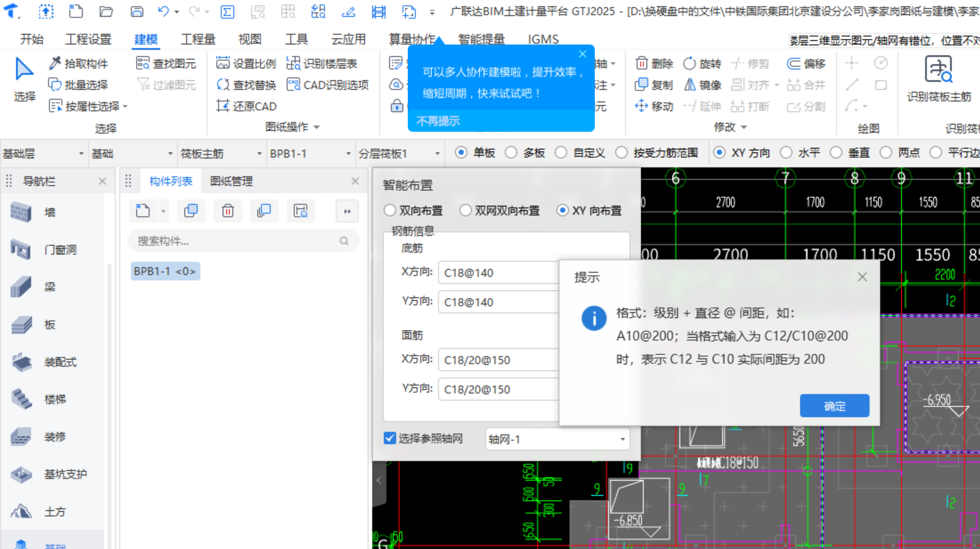980x549 pixels.
Task: Open the 图纸管理 drawing management tab
Action: tap(231, 182)
